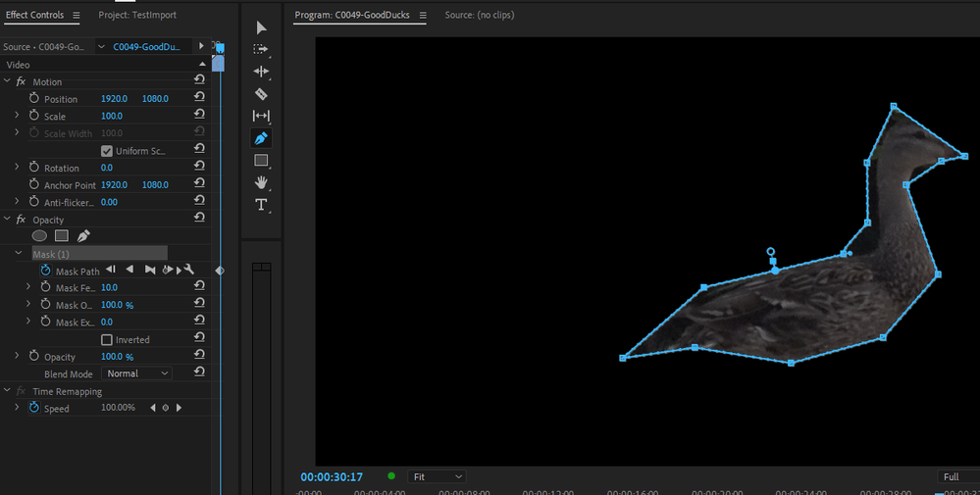This screenshot has width=980, height=495.
Task: Go to previous Speed keyframe
Action: (x=152, y=408)
